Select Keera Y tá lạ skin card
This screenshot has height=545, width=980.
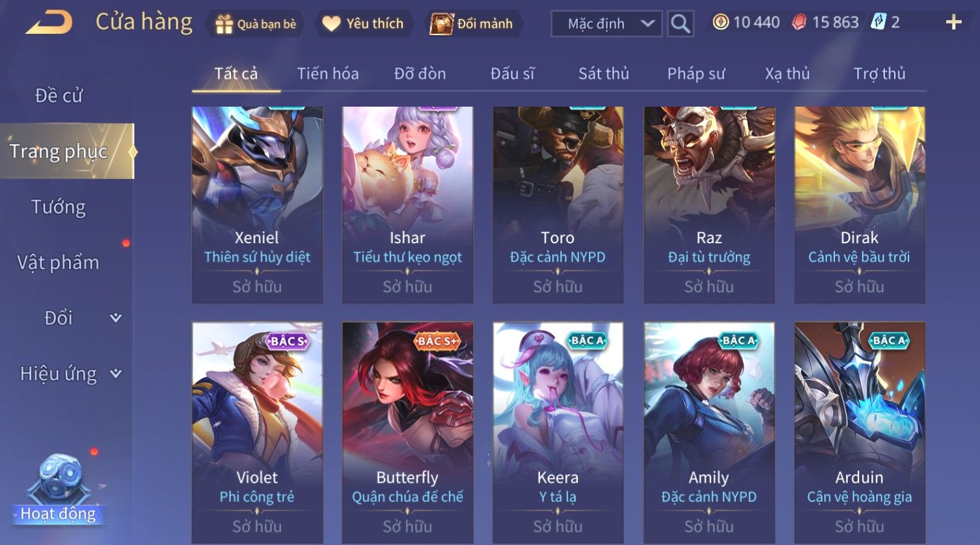click(558, 432)
